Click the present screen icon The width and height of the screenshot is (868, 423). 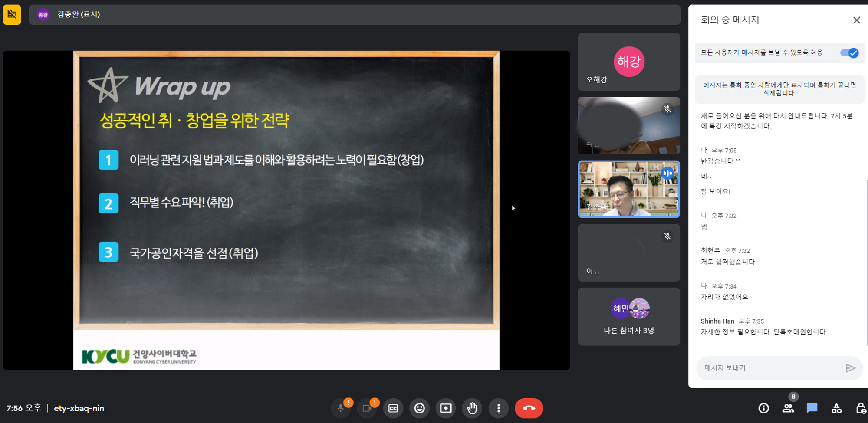pos(446,408)
